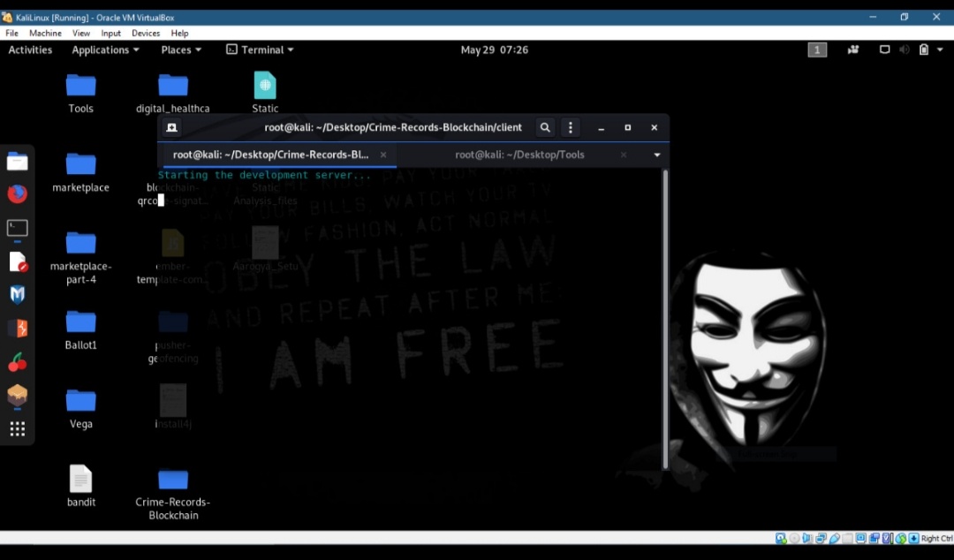Viewport: 954px width, 560px height.
Task: Open VirtualBox Input menu
Action: (x=110, y=34)
